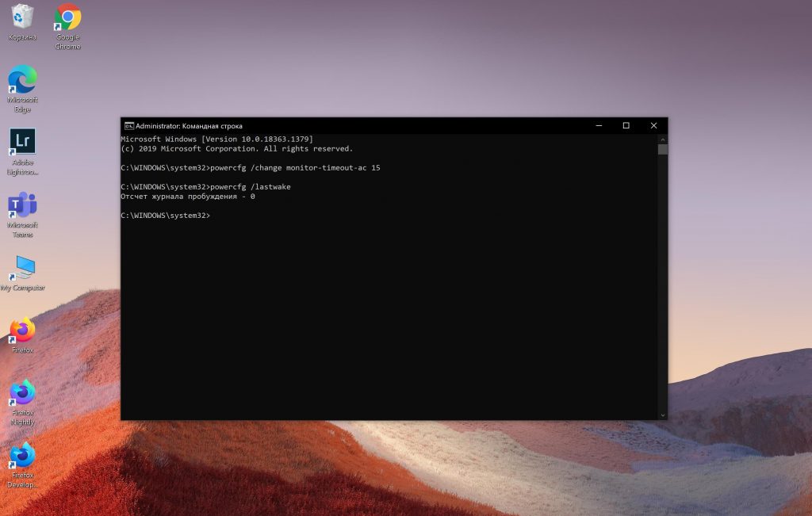Place cursor at the active command prompt line

[214, 215]
